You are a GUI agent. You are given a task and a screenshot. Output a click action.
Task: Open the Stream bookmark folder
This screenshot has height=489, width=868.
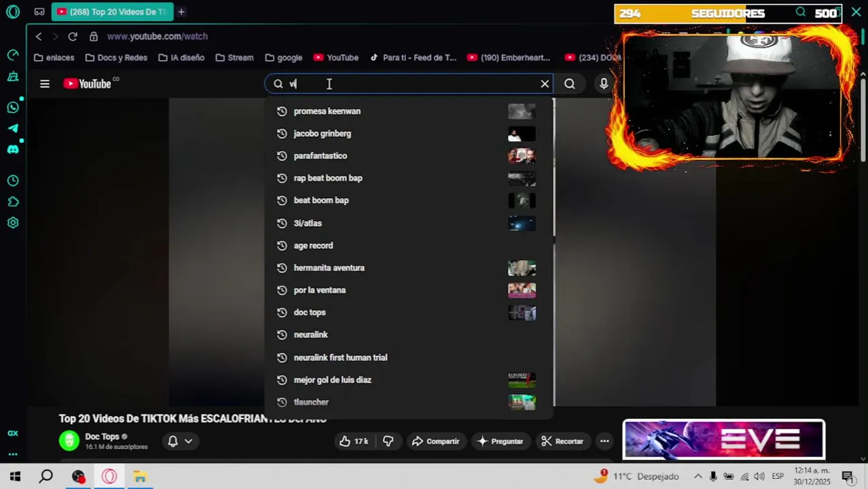tap(234, 58)
